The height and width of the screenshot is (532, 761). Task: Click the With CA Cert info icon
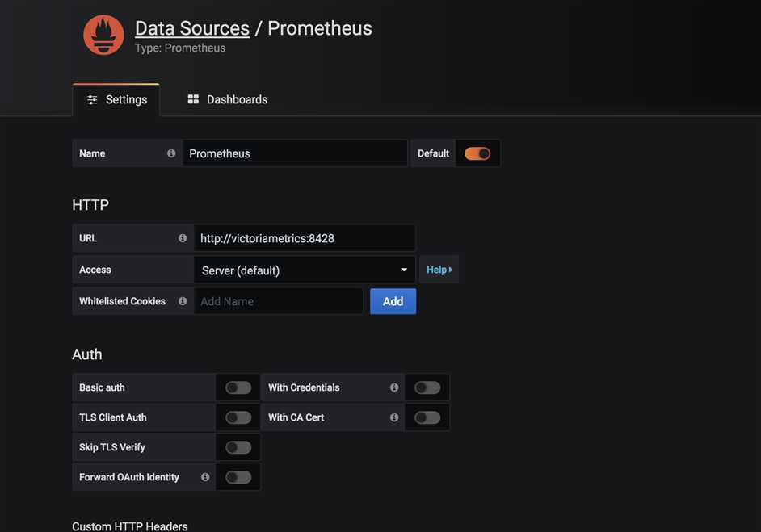pos(394,417)
